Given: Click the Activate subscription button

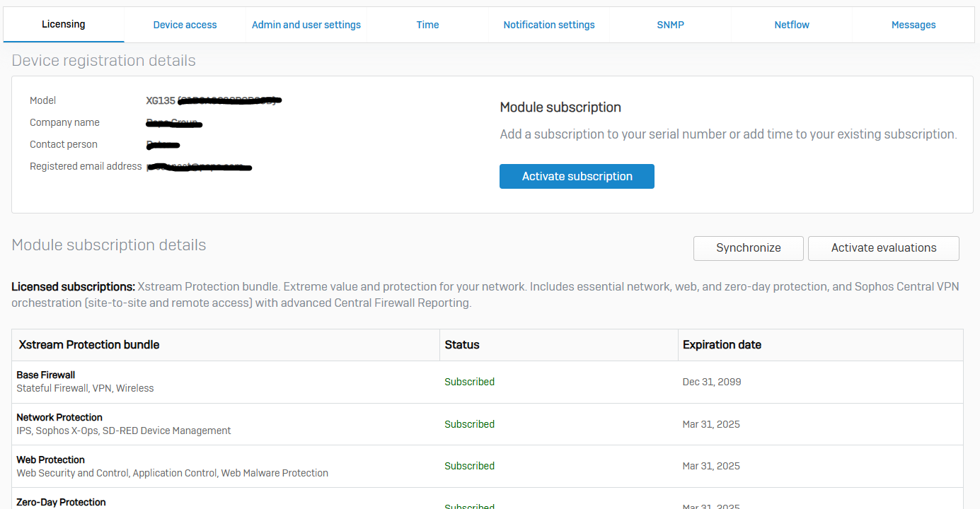Looking at the screenshot, I should [x=577, y=177].
